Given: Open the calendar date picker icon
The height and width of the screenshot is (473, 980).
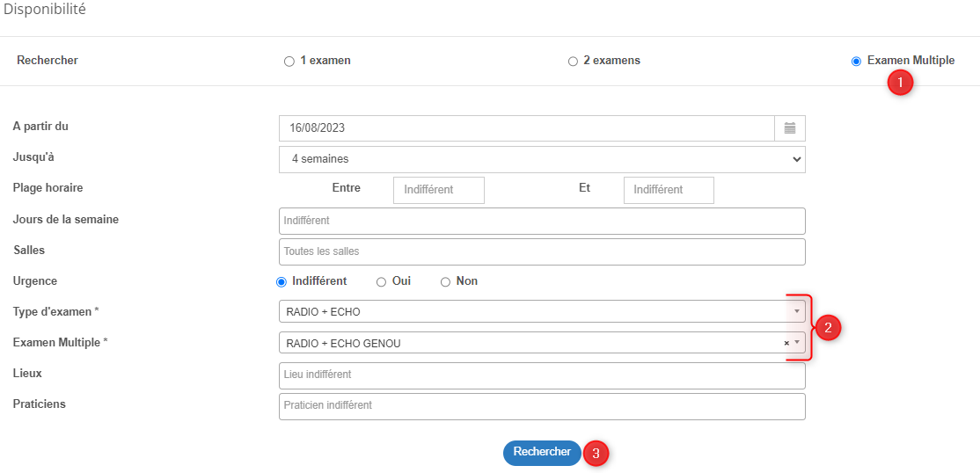Looking at the screenshot, I should point(790,128).
